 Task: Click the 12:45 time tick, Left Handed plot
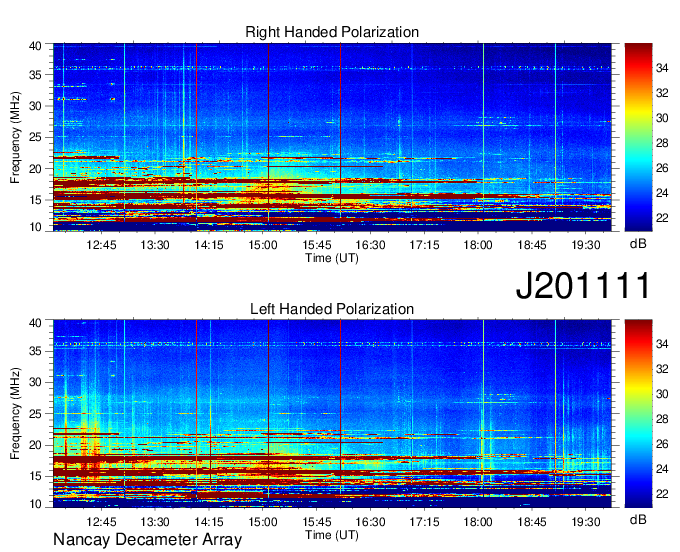(x=101, y=522)
